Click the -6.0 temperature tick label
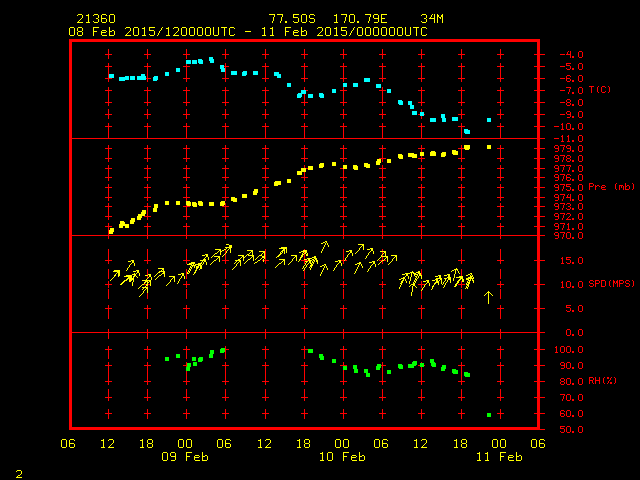The image size is (640, 480). pos(571,78)
